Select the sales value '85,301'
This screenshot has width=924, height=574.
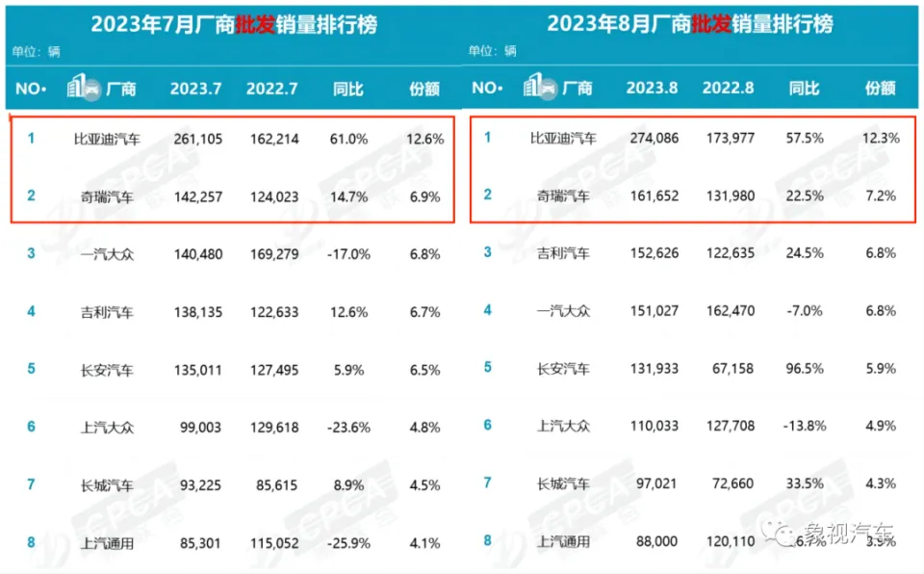200,543
